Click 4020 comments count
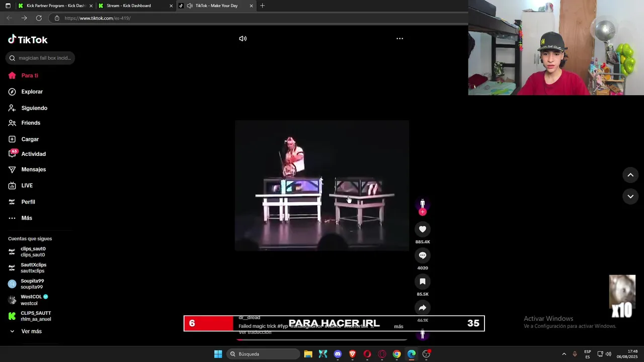Screen dimensions: 644x362 click(x=423, y=268)
